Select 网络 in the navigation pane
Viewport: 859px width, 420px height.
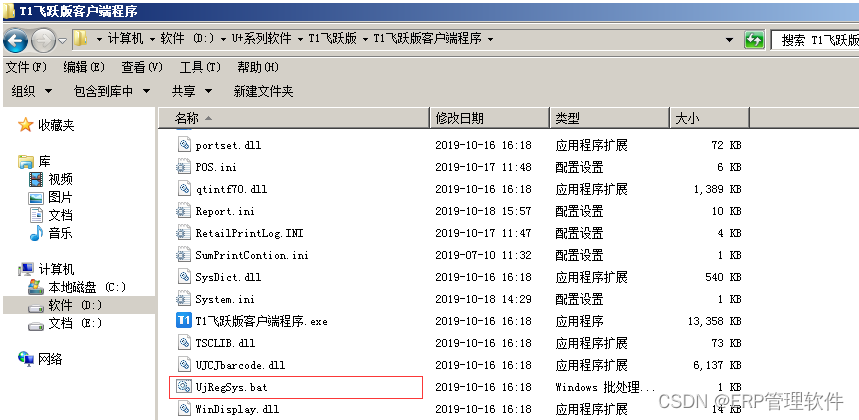50,359
